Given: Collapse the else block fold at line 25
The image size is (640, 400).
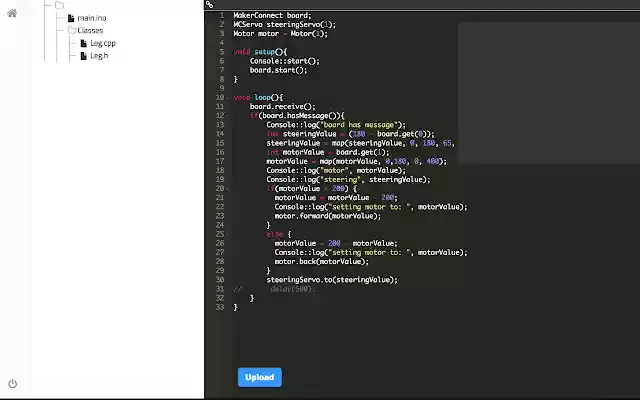Looking at the screenshot, I should pos(227,234).
